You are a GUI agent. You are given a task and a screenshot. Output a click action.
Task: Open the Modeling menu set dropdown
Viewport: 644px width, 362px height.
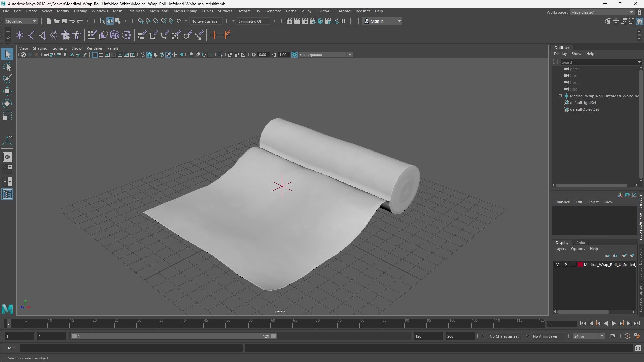point(21,21)
